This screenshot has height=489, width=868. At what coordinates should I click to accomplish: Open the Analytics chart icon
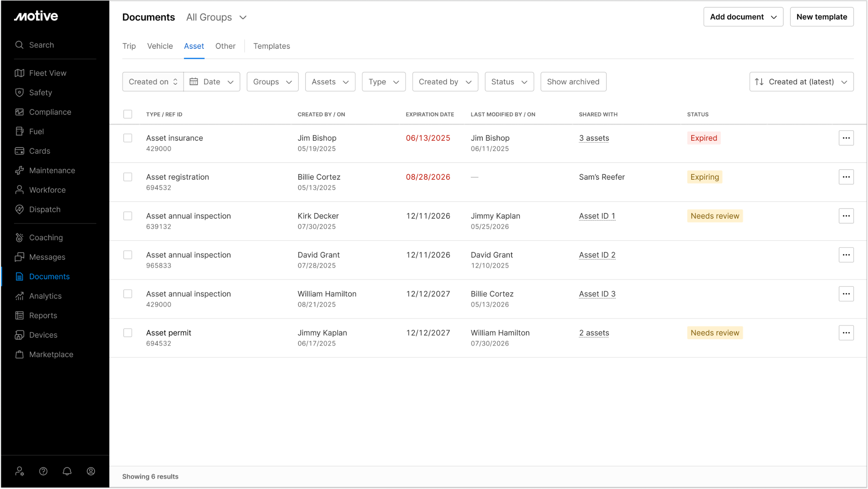point(19,296)
